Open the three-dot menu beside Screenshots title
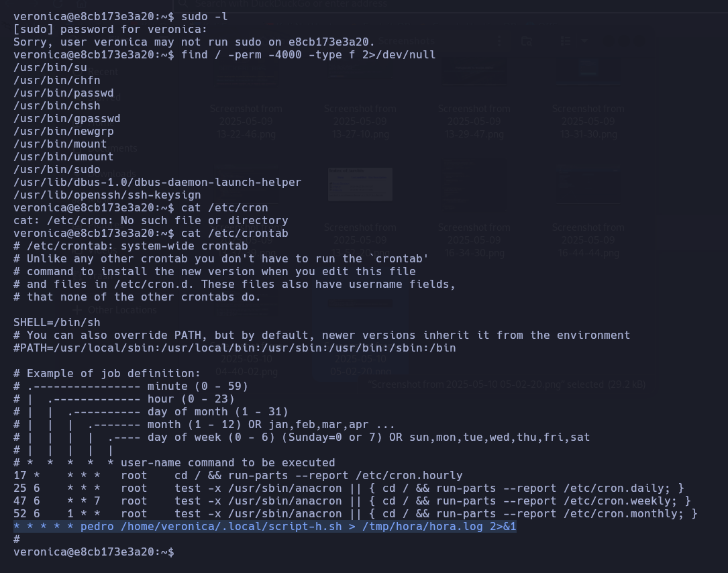728x573 pixels. pos(499,42)
